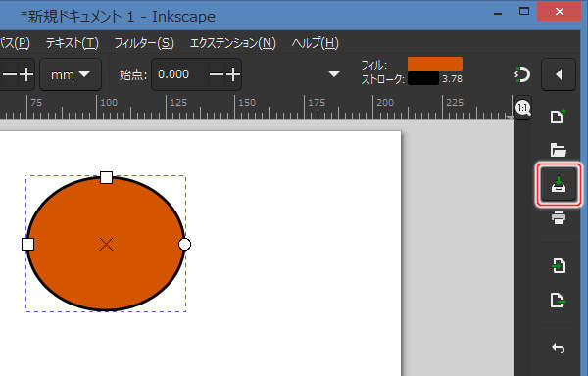Open the パス(P) menu
This screenshot has width=588, height=376.
click(x=15, y=43)
